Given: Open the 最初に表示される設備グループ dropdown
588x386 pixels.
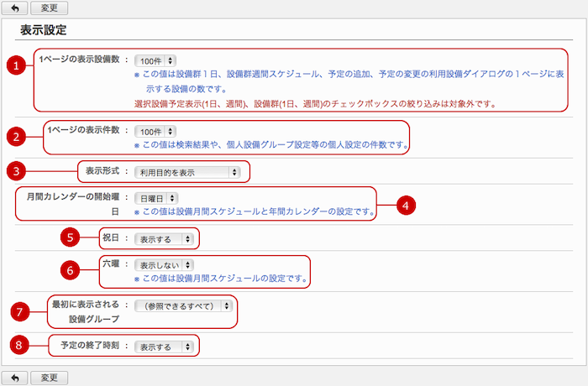Looking at the screenshot, I should pyautogui.click(x=183, y=305).
